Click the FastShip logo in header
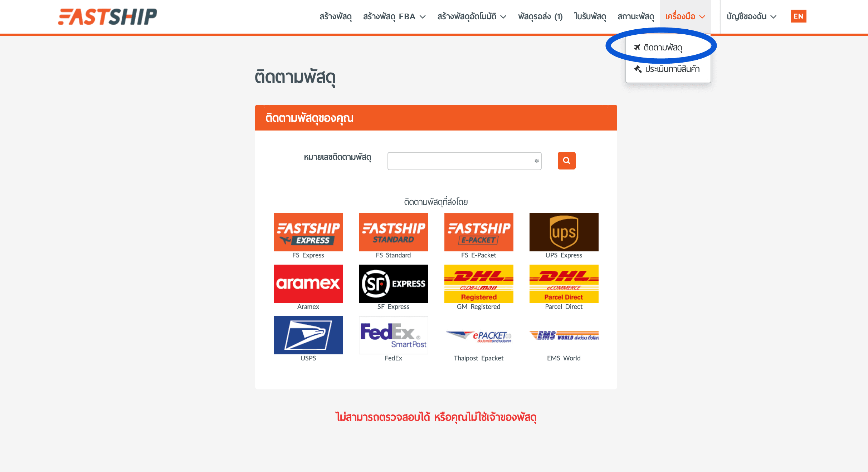The image size is (868, 472). 107,16
